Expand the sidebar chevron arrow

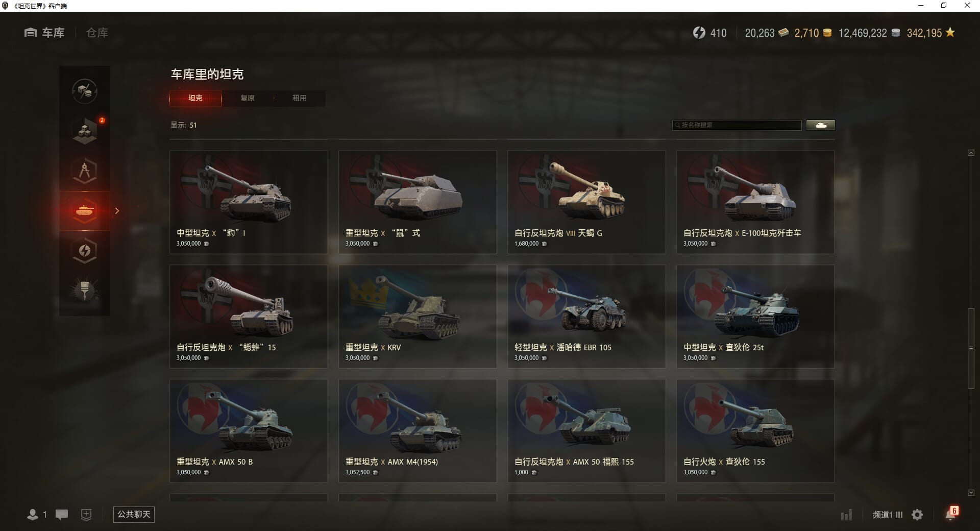click(117, 211)
